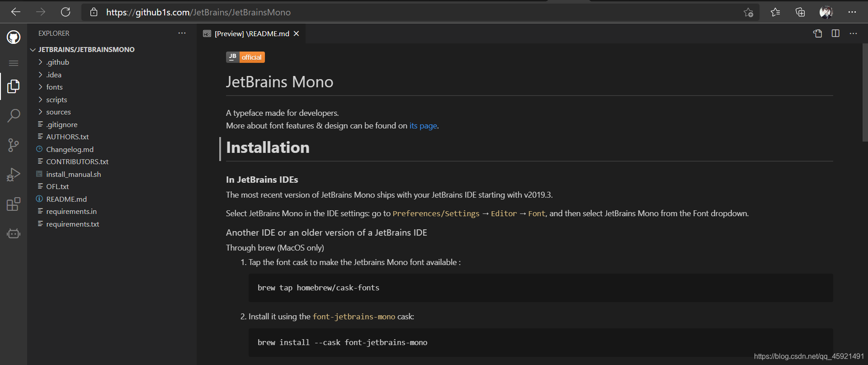Screen dimensions: 868x365
Task: Click the JB official badge
Action: [x=245, y=57]
